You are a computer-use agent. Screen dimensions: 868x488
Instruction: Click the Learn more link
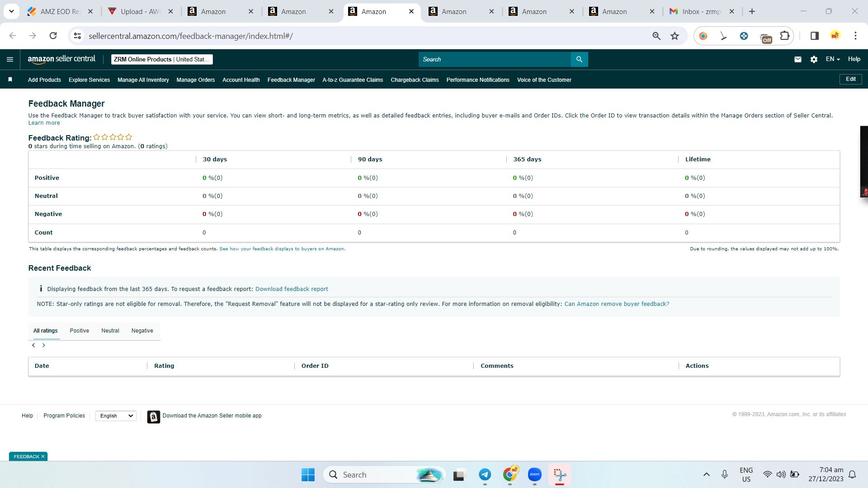[x=44, y=123]
